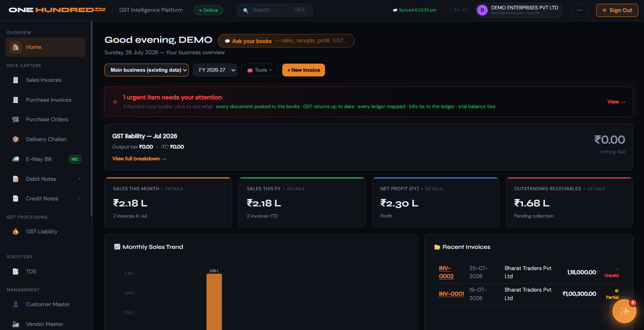The height and width of the screenshot is (330, 644).
Task: Click the E-Way Bill truck icon
Action: point(15,159)
